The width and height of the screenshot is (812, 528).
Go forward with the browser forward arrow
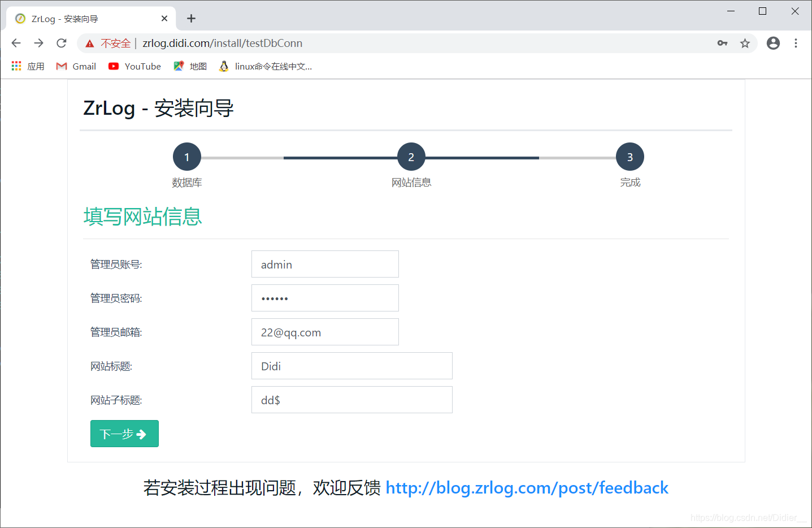pos(38,43)
